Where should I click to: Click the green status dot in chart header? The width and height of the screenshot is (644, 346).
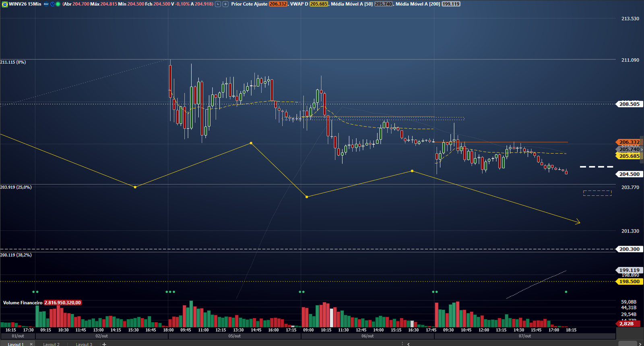pos(58,4)
